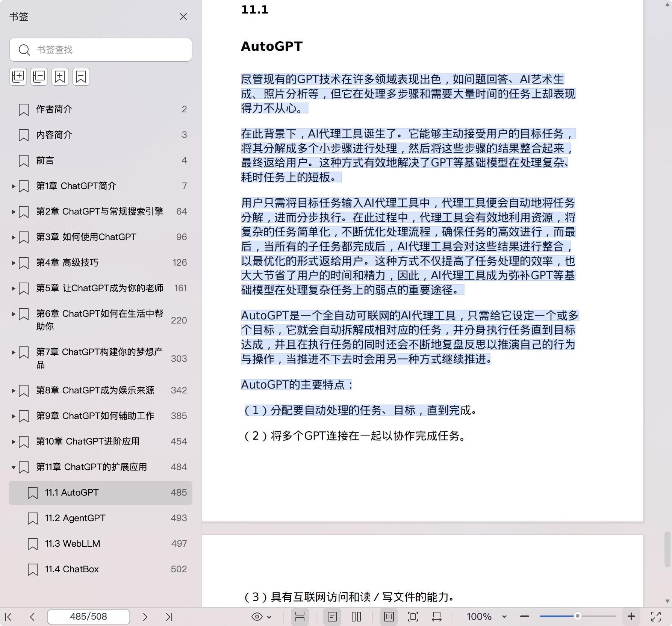This screenshot has height=626, width=672.
Task: Expand 第1章 ChatGPT简介 arrow
Action: pos(14,186)
